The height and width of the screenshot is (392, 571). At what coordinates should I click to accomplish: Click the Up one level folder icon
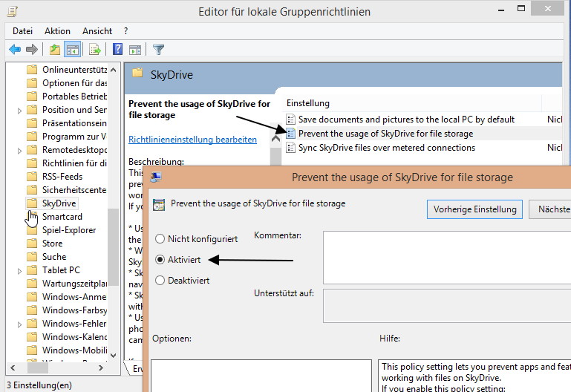[x=55, y=49]
